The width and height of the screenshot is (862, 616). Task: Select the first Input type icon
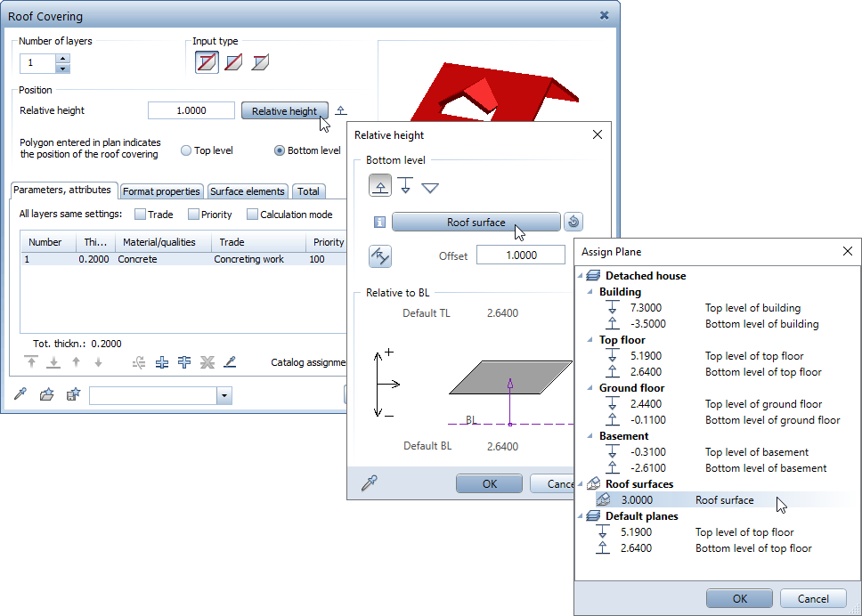(x=207, y=62)
